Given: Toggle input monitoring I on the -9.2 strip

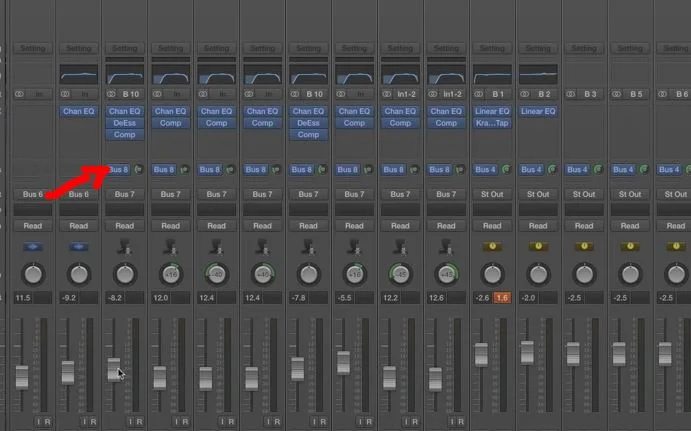Looking at the screenshot, I should pyautogui.click(x=84, y=422).
